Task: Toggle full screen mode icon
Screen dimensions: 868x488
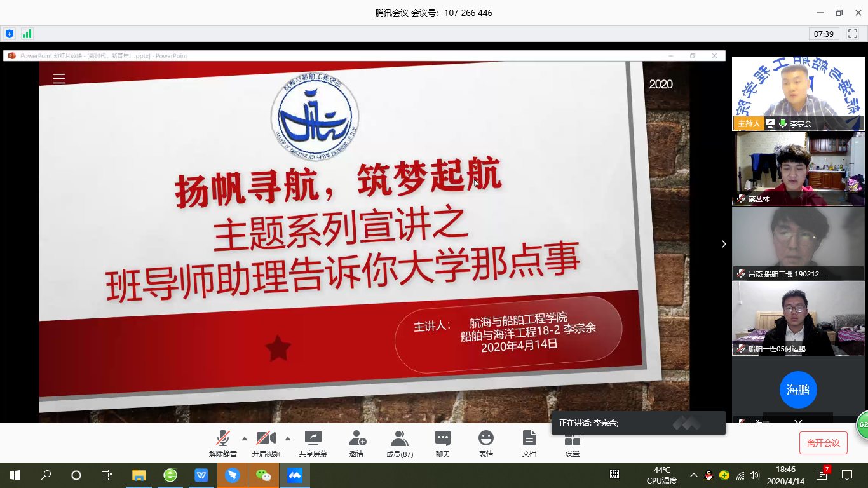Action: click(x=853, y=34)
